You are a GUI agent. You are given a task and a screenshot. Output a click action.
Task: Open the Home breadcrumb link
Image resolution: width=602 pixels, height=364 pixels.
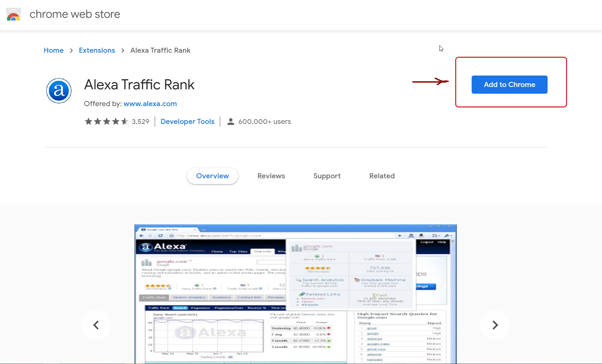[x=53, y=50]
